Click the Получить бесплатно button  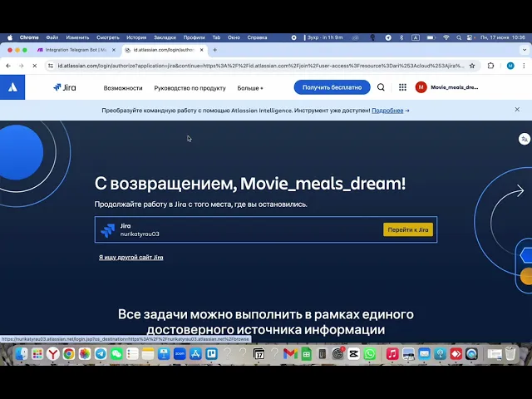(x=332, y=87)
